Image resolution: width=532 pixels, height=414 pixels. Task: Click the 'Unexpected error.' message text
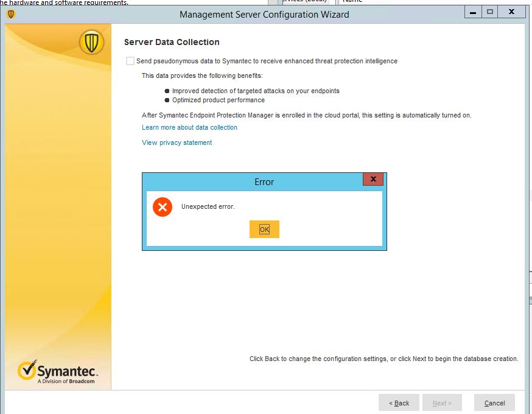tap(208, 206)
